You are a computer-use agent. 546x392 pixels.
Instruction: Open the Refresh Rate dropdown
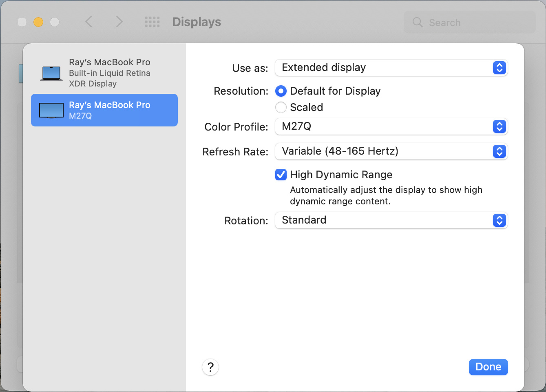(391, 151)
